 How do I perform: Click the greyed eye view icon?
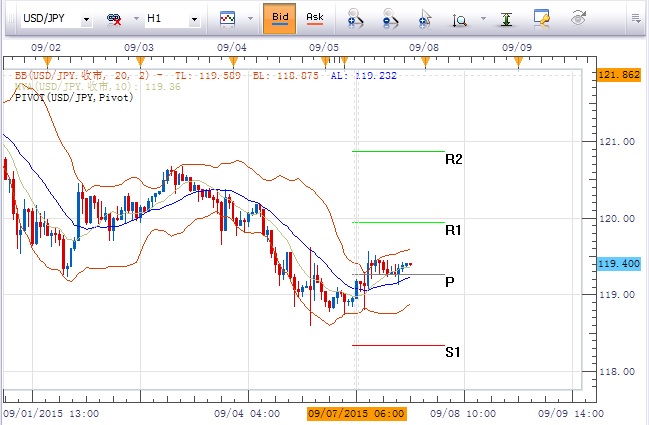click(578, 19)
